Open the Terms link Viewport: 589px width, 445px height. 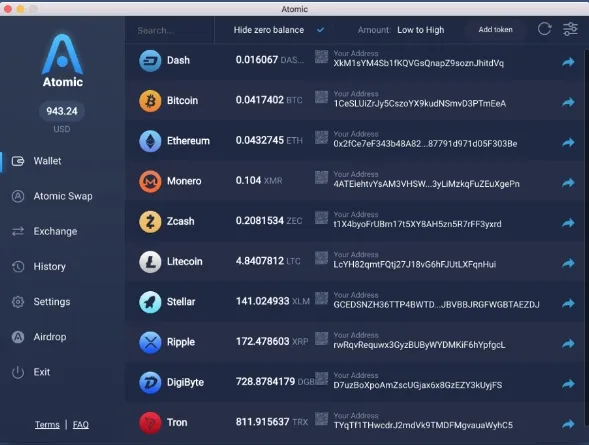(47, 425)
